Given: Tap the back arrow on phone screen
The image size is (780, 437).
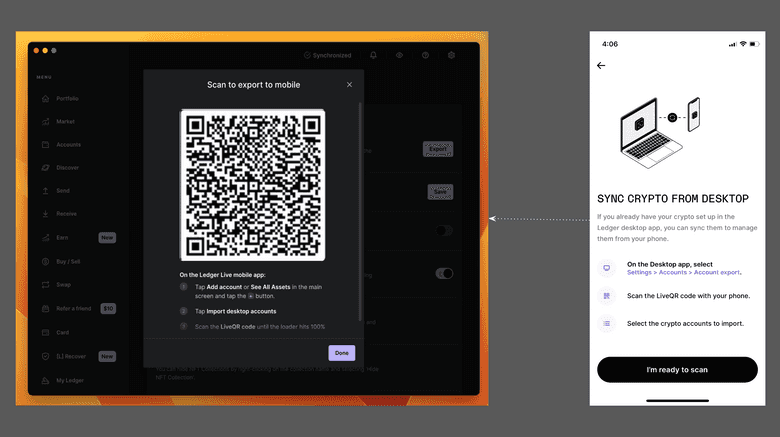Looking at the screenshot, I should pos(601,65).
